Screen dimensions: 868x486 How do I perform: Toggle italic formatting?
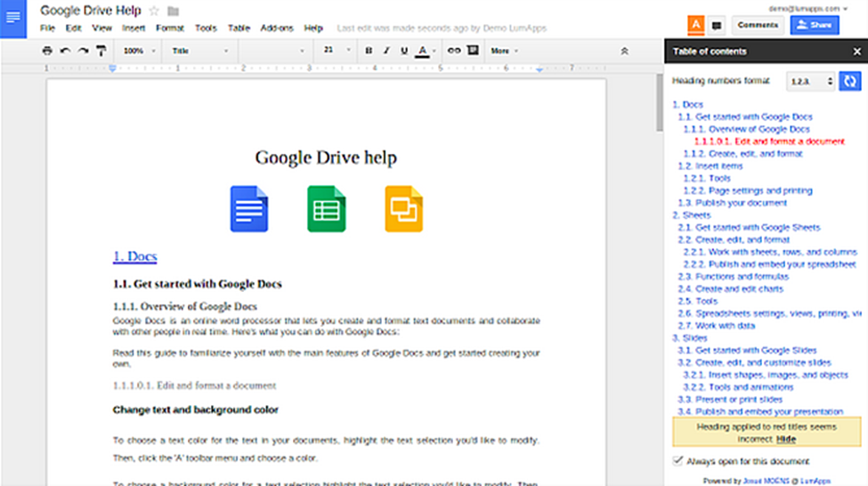(386, 51)
